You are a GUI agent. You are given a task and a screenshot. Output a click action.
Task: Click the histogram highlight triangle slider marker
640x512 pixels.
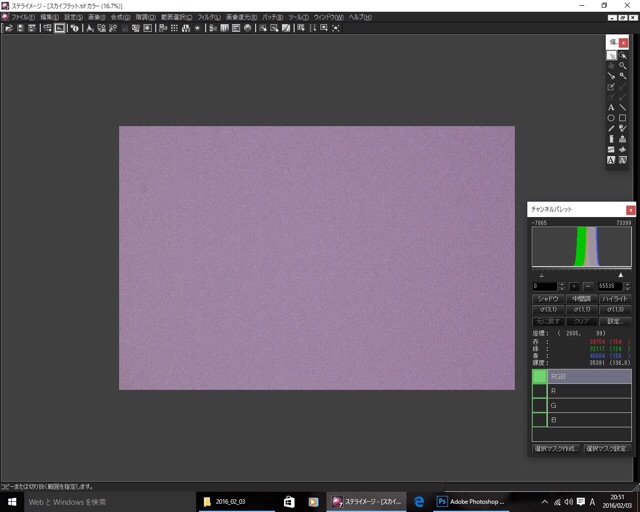click(x=621, y=275)
